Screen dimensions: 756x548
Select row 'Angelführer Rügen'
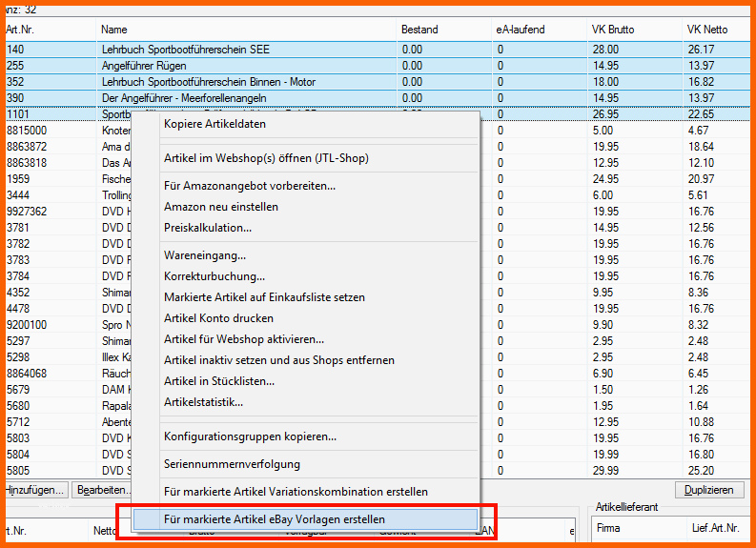[x=378, y=66]
